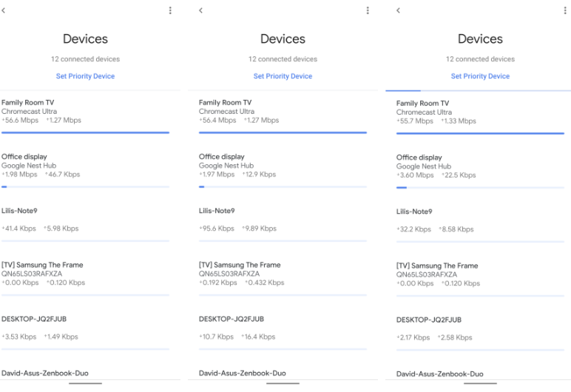Open three-dot overflow menu in left screen
Image resolution: width=571 pixels, height=392 pixels.
pyautogui.click(x=170, y=10)
